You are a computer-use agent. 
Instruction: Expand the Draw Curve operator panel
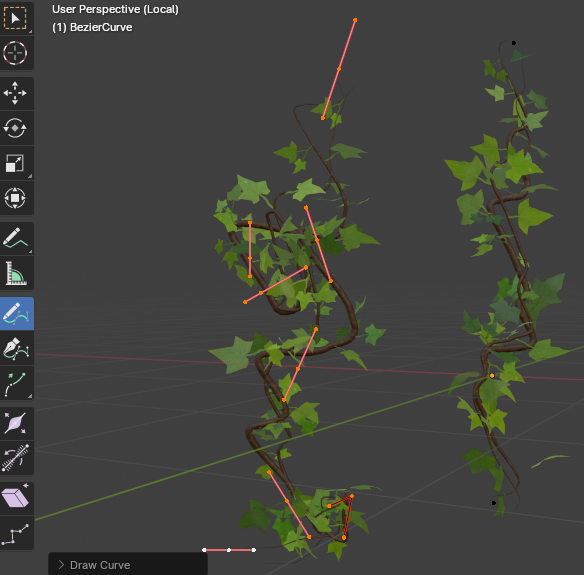click(x=61, y=565)
